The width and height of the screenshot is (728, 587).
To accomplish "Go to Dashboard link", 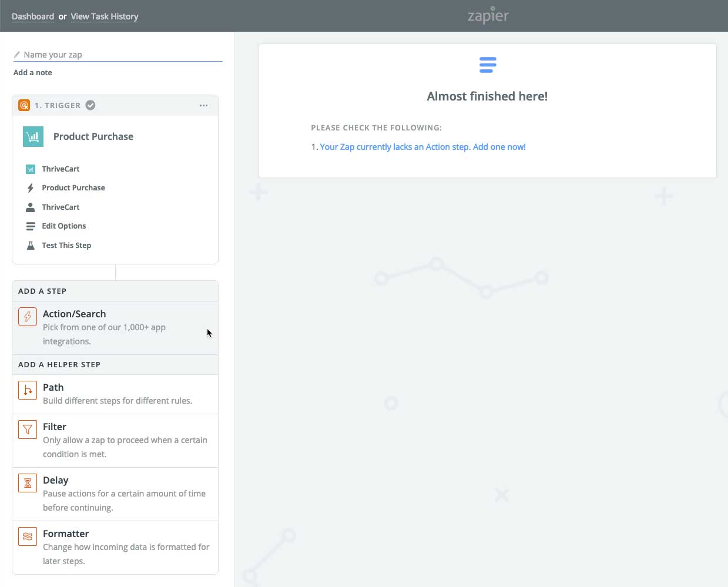I will [x=33, y=16].
